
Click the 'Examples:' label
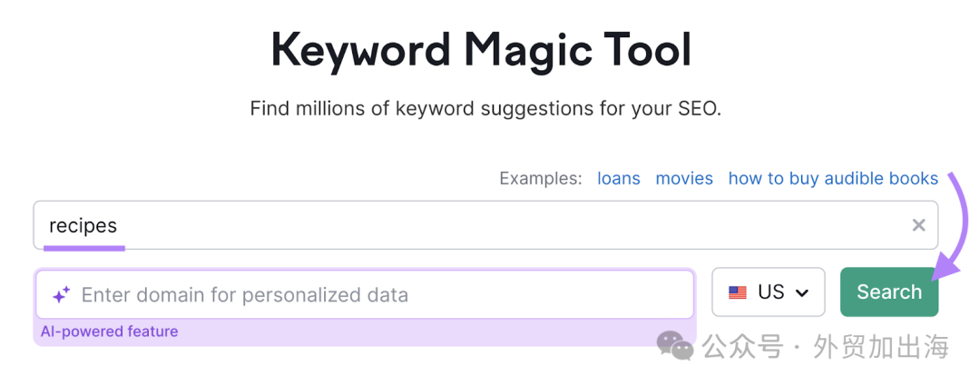pos(541,178)
